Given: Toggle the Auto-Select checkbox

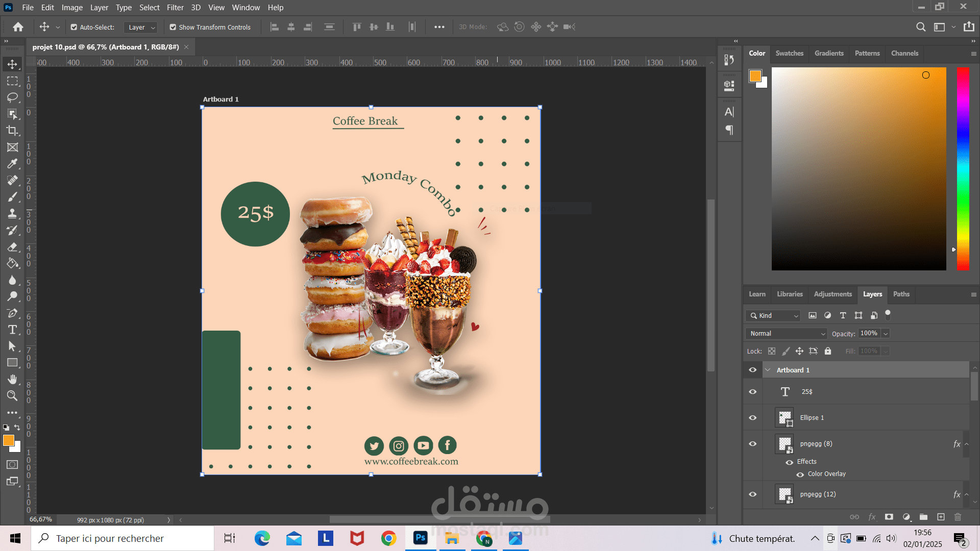Looking at the screenshot, I should [x=74, y=27].
